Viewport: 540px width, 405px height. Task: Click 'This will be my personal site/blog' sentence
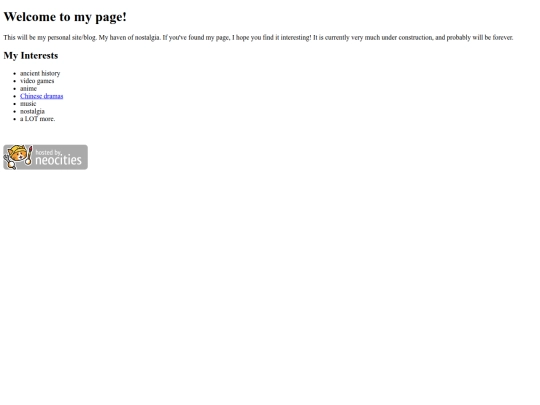pos(50,38)
